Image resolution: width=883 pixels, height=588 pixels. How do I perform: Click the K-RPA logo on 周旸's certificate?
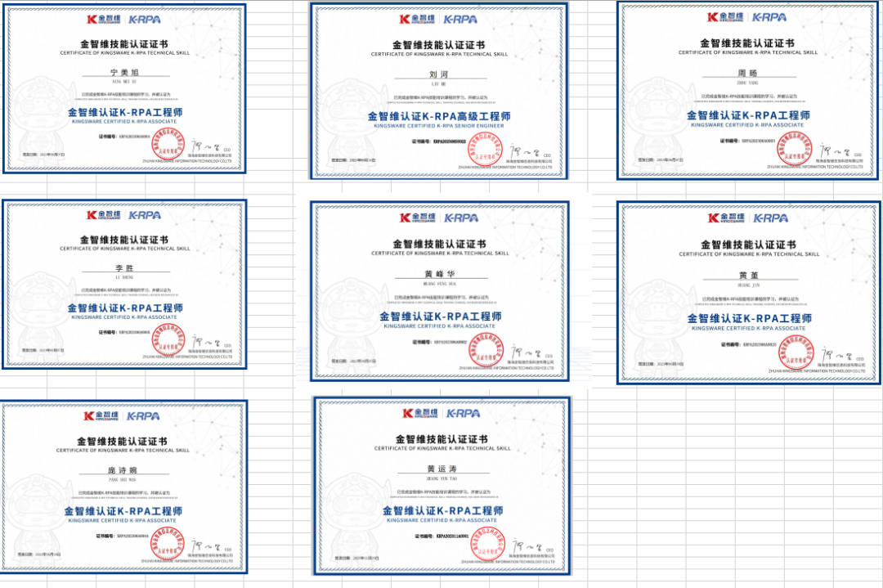coord(769,17)
